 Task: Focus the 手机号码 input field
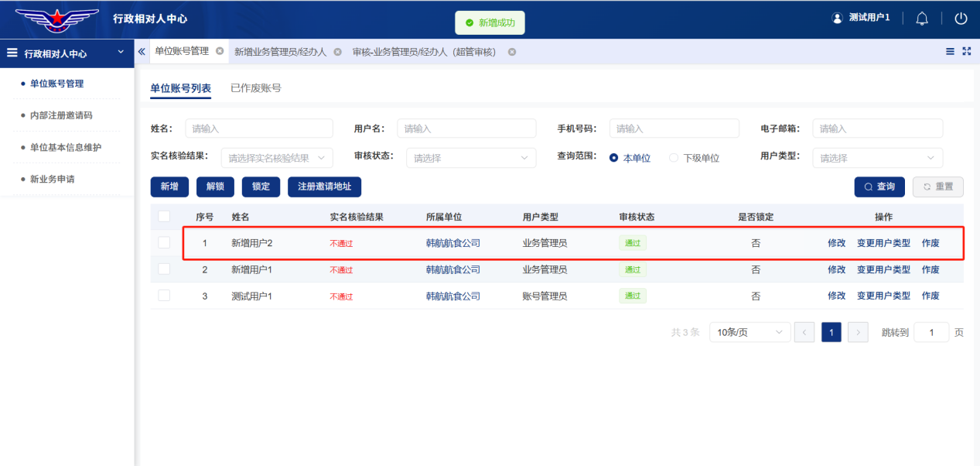[x=674, y=128]
